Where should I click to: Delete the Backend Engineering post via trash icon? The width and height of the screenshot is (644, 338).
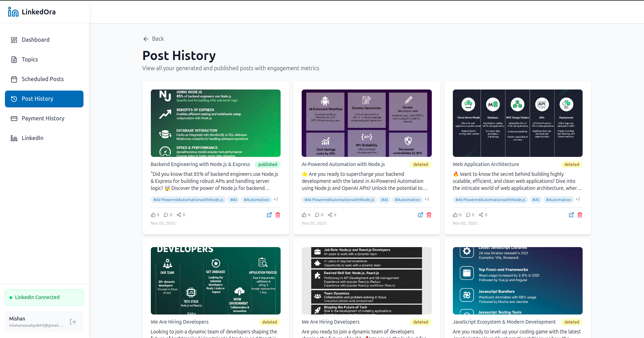pos(277,215)
